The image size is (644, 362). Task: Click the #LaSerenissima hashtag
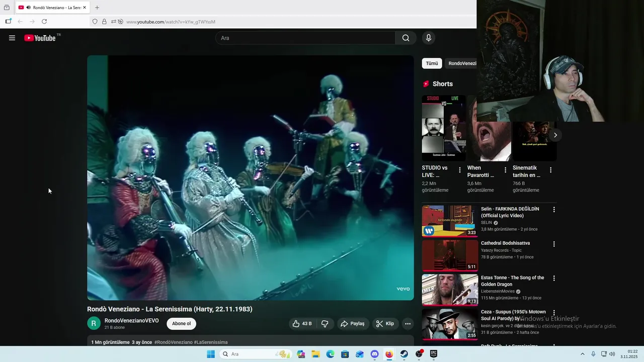click(x=211, y=342)
